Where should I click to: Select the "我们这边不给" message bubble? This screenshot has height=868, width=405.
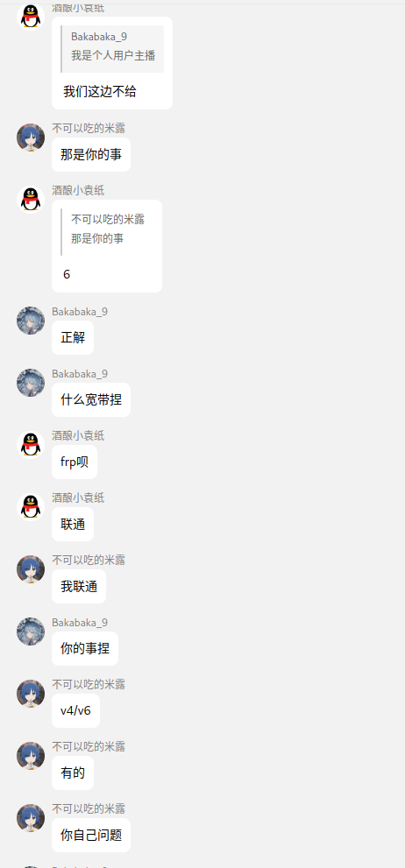pos(112,63)
